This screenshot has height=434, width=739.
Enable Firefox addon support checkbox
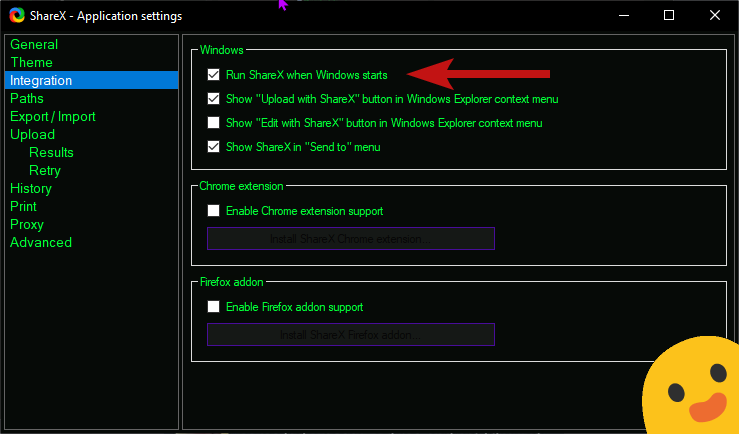point(213,307)
